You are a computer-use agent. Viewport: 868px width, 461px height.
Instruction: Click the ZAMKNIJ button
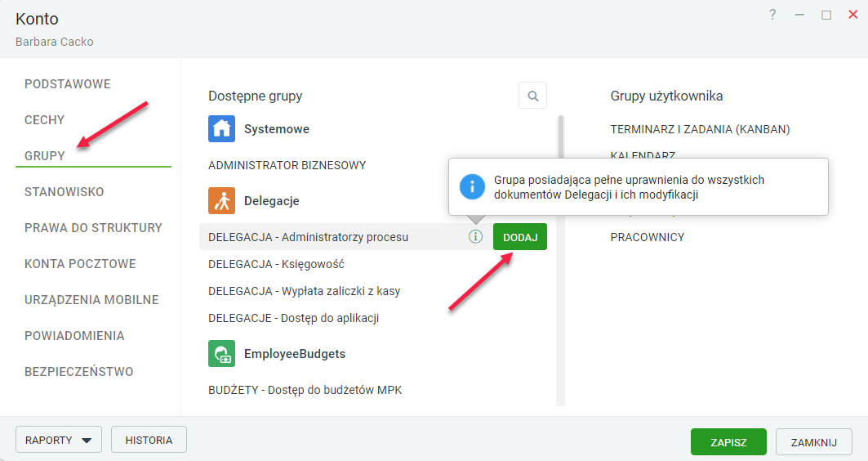point(814,441)
